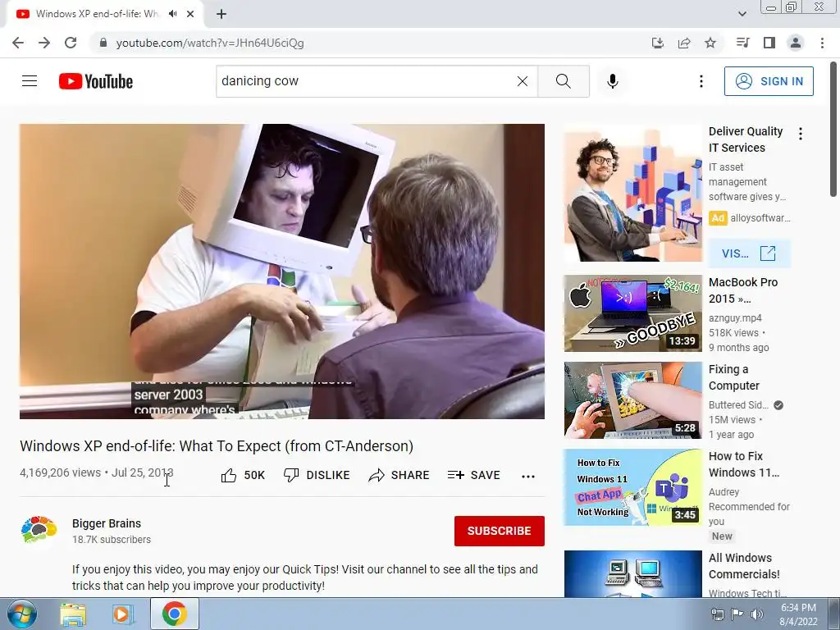Go forward in browser history
This screenshot has height=630, width=840.
coord(44,43)
